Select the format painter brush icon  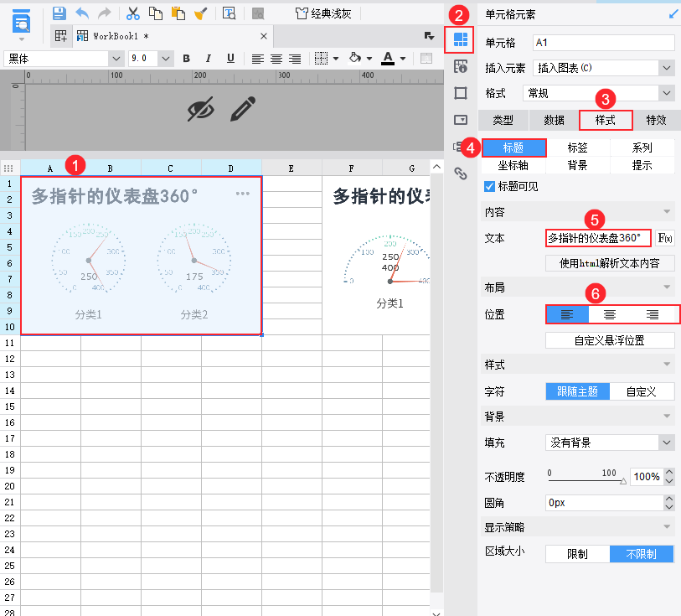coord(200,13)
